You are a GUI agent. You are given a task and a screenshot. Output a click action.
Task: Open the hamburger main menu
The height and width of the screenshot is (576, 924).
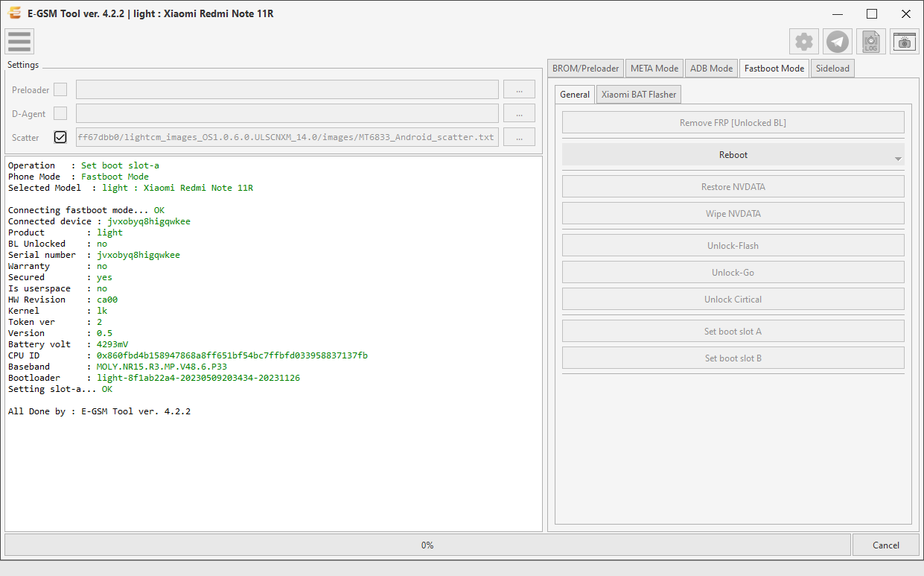19,41
